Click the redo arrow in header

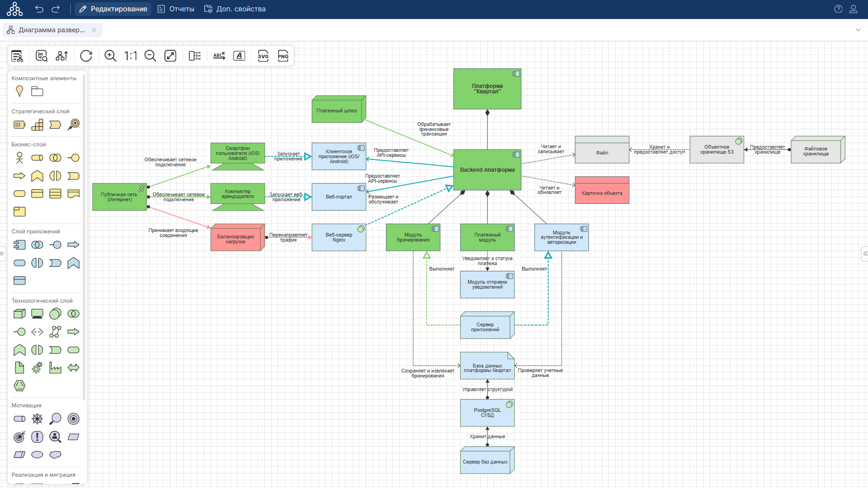56,9
